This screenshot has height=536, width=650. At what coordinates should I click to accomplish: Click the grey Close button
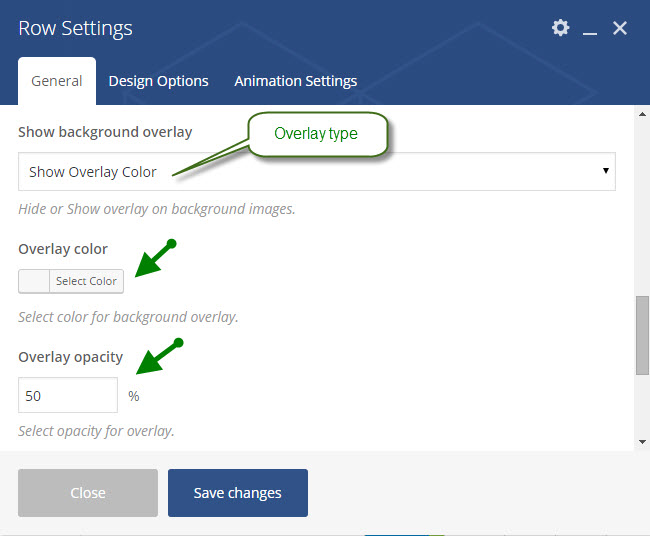88,493
